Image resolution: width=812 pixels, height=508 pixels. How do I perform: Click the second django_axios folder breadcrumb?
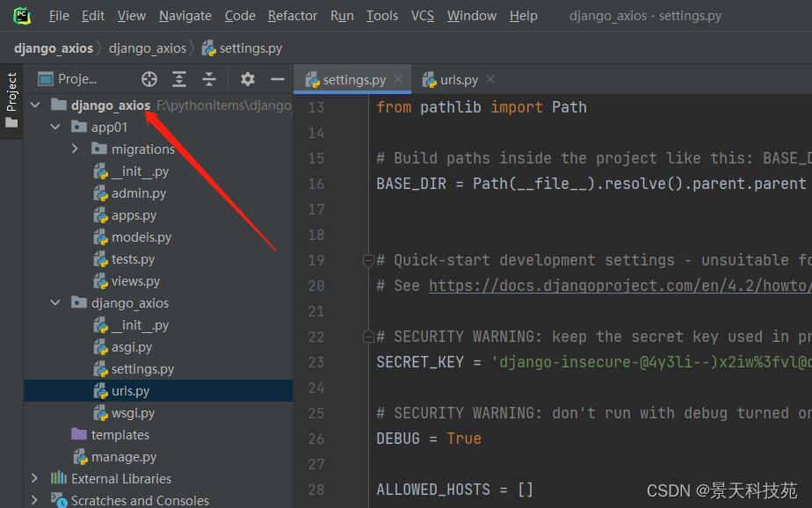point(148,48)
